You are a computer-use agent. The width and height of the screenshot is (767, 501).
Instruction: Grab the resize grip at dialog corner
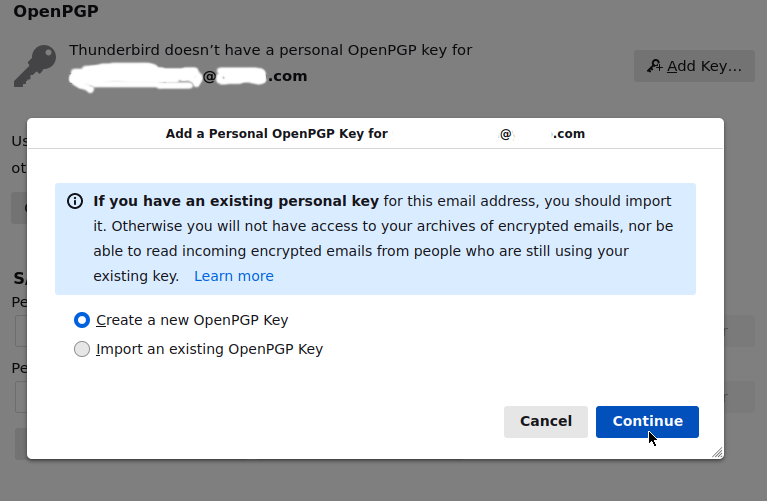click(716, 452)
